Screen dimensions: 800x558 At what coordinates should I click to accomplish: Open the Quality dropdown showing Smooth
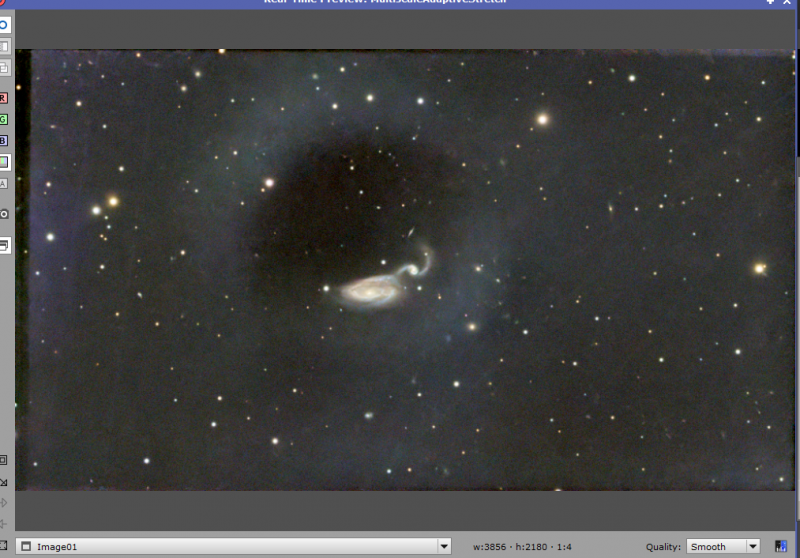723,546
